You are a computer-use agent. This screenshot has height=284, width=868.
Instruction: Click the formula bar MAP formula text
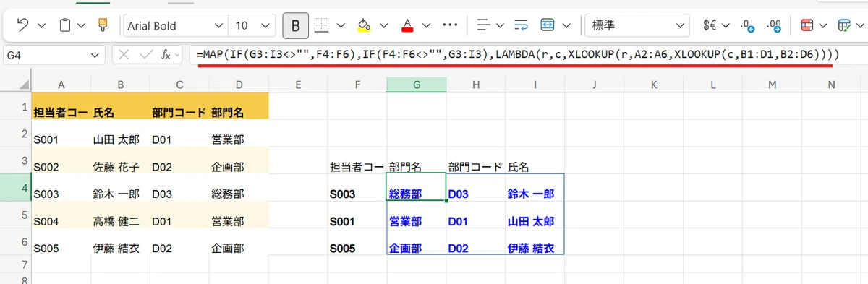(517, 55)
